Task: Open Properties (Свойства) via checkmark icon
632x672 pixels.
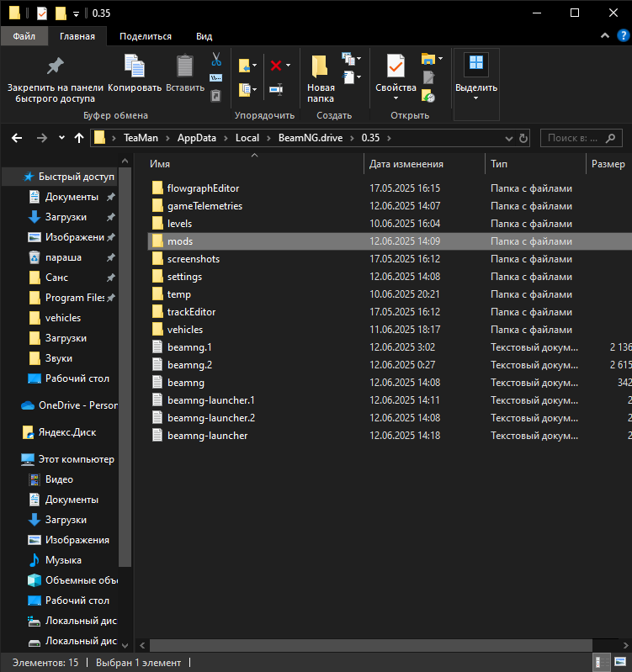Action: 396,66
